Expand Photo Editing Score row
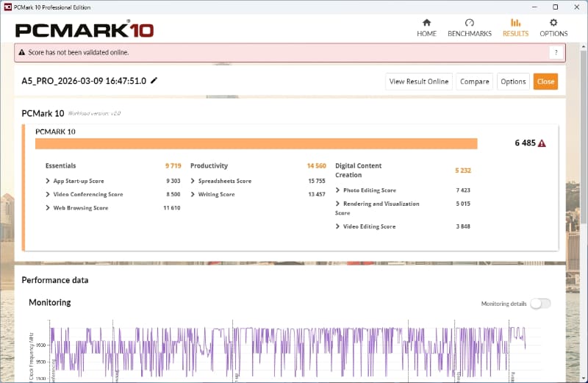 point(337,190)
